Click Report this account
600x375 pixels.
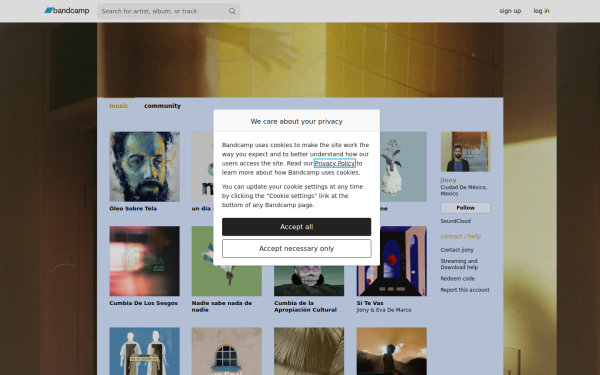tap(465, 290)
